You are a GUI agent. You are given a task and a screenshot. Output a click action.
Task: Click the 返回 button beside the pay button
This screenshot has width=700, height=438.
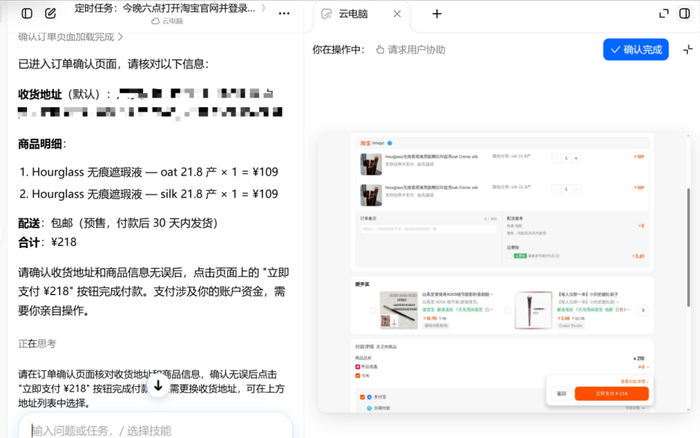pyautogui.click(x=562, y=393)
